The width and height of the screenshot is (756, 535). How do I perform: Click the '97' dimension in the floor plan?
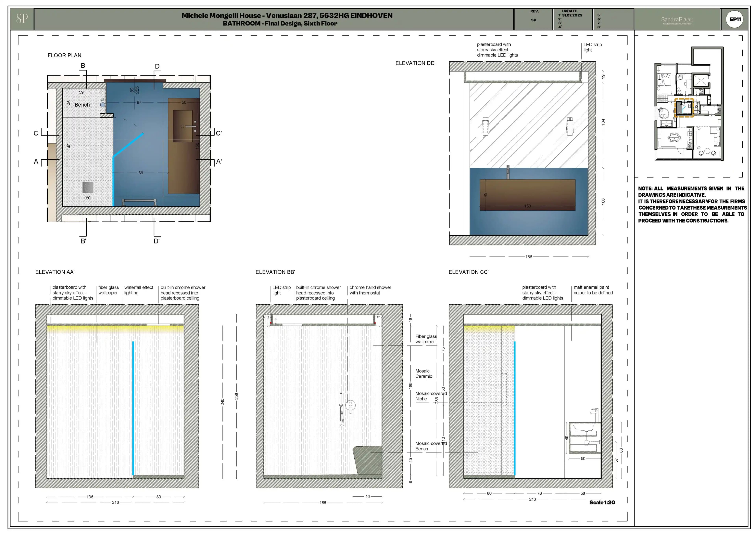(x=139, y=102)
